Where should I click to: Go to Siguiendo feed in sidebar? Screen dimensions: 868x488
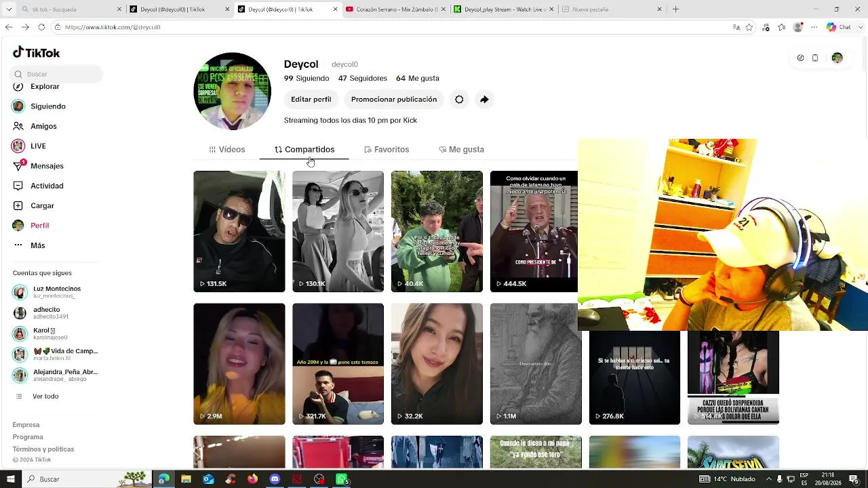click(x=39, y=106)
